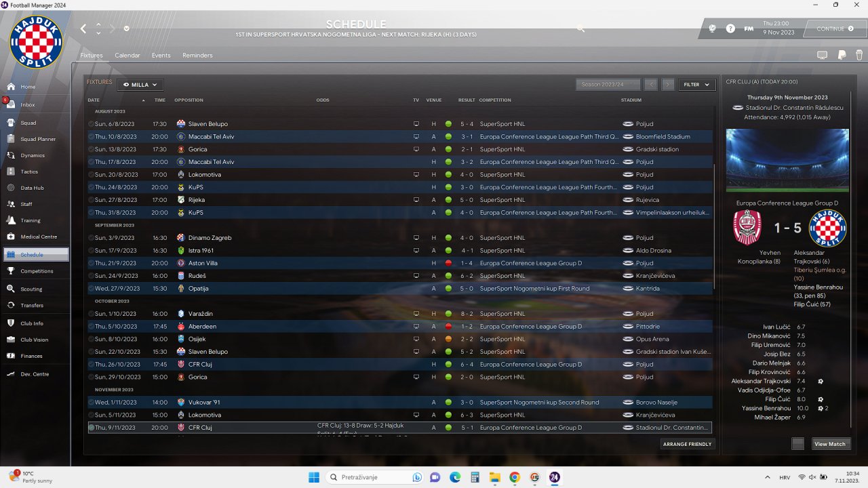
Task: Switch to the Events tab
Action: [x=161, y=56]
